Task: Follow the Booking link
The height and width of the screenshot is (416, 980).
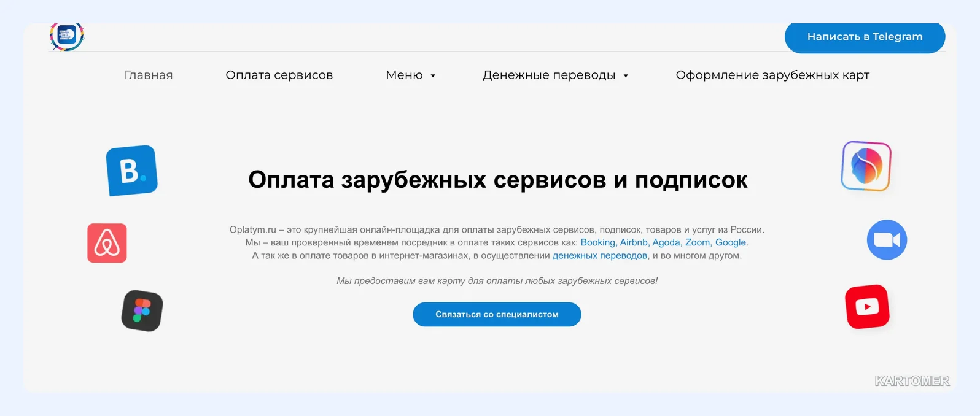Action: (x=597, y=242)
